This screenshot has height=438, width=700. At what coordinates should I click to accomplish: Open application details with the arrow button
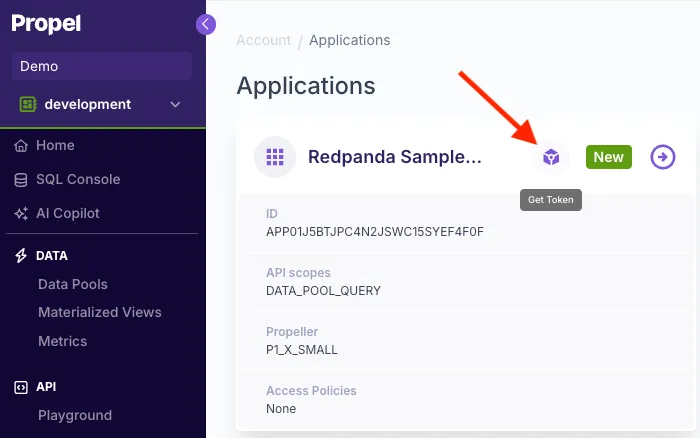[x=662, y=157]
